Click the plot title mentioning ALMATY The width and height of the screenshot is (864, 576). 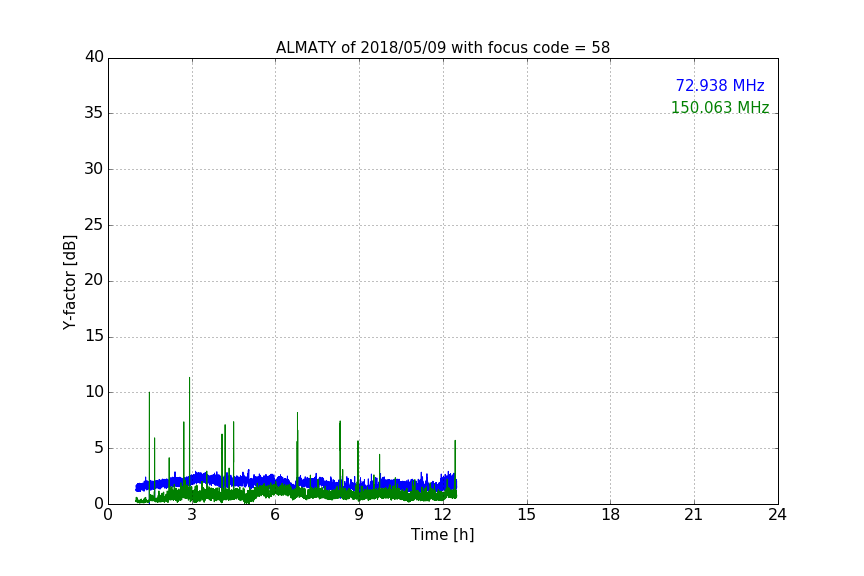[x=442, y=48]
